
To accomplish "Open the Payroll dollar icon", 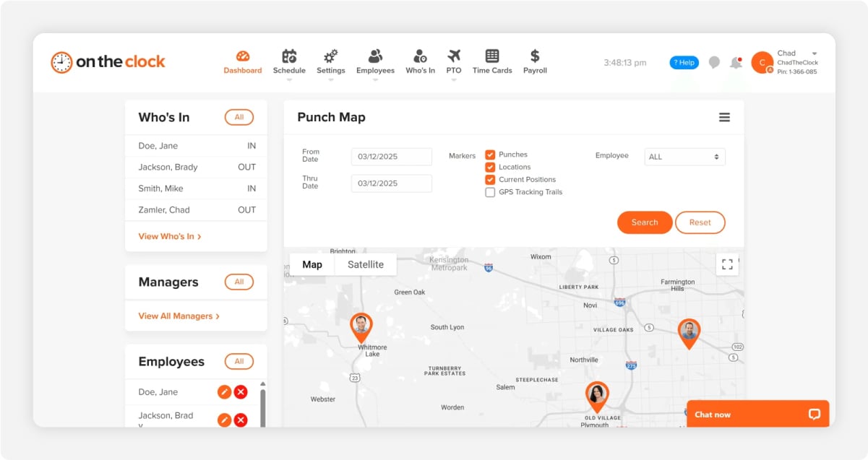I will 535,56.
